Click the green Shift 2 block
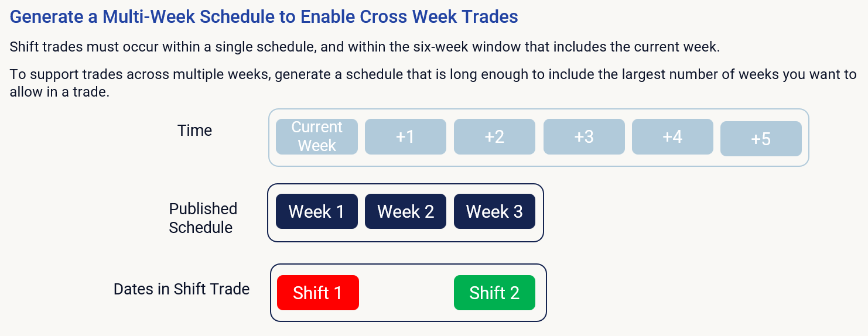The height and width of the screenshot is (336, 868). pos(494,293)
